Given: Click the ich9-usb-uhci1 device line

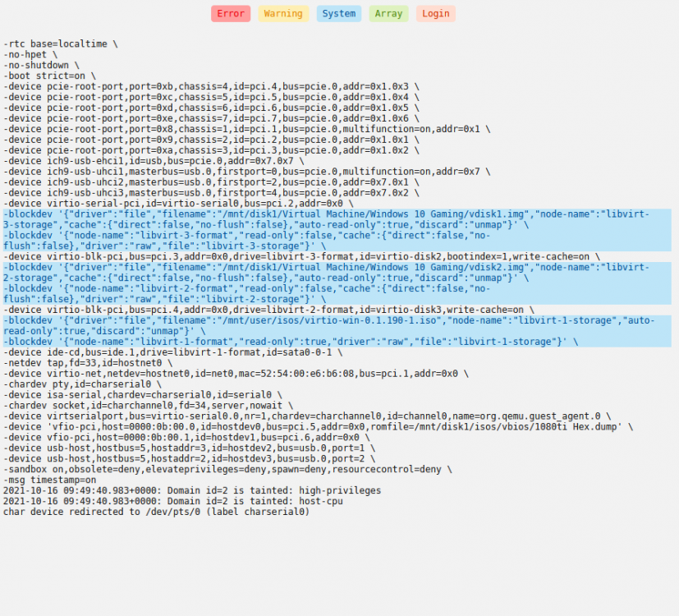Looking at the screenshot, I should click(247, 172).
